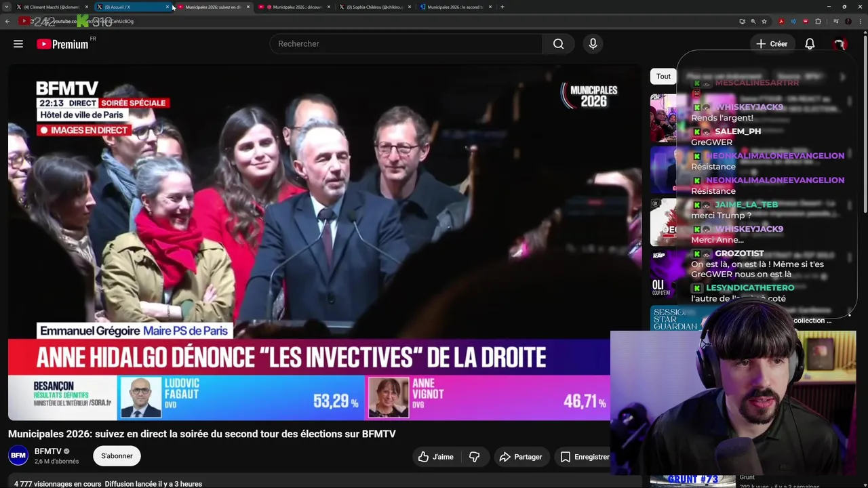
Task: Click chat username GROZOTIST
Action: (739, 253)
